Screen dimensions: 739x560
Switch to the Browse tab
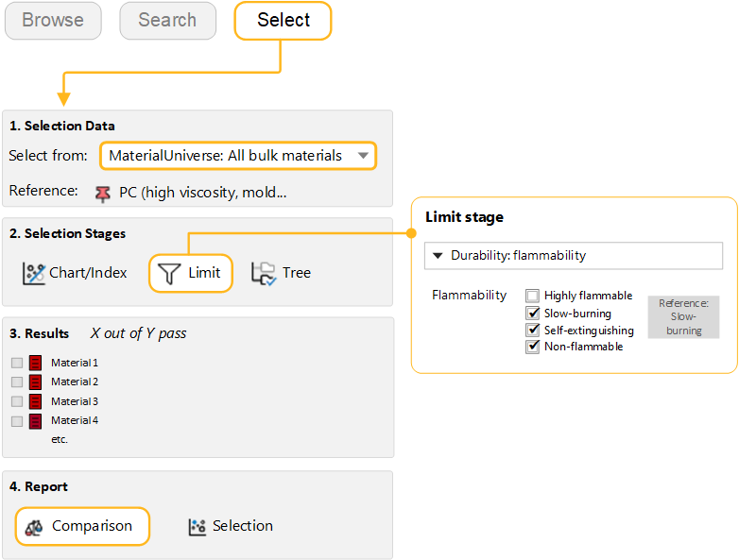click(53, 21)
